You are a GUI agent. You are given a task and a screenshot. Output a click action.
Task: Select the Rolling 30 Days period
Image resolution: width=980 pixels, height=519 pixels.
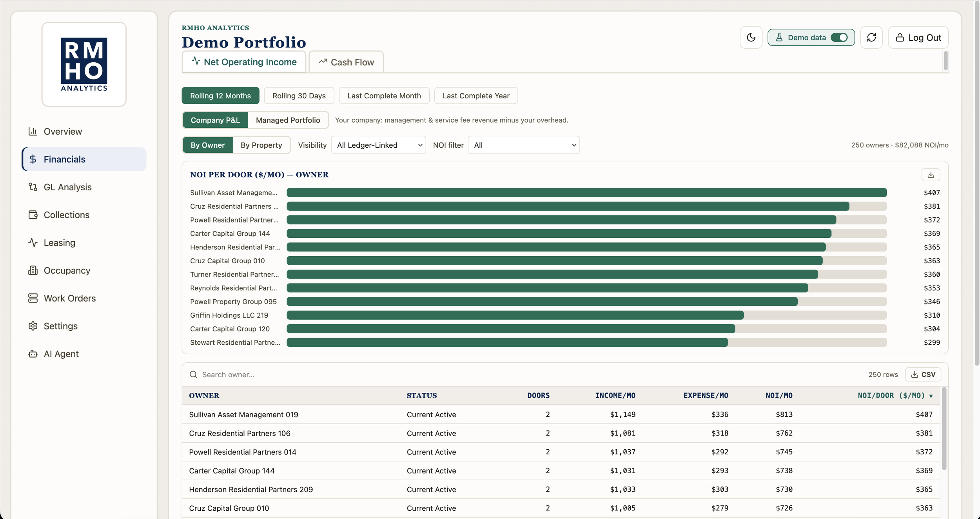pyautogui.click(x=299, y=96)
